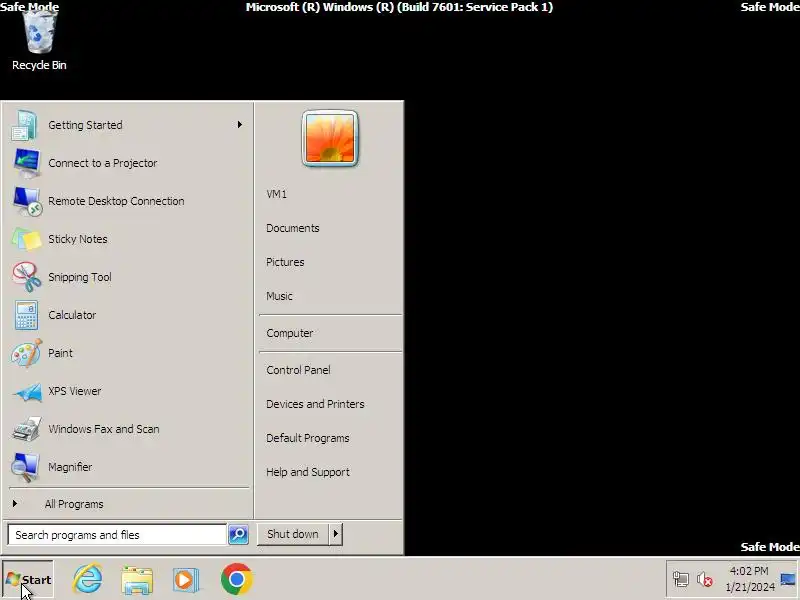Launch Google Chrome from the taskbar

(x=236, y=579)
